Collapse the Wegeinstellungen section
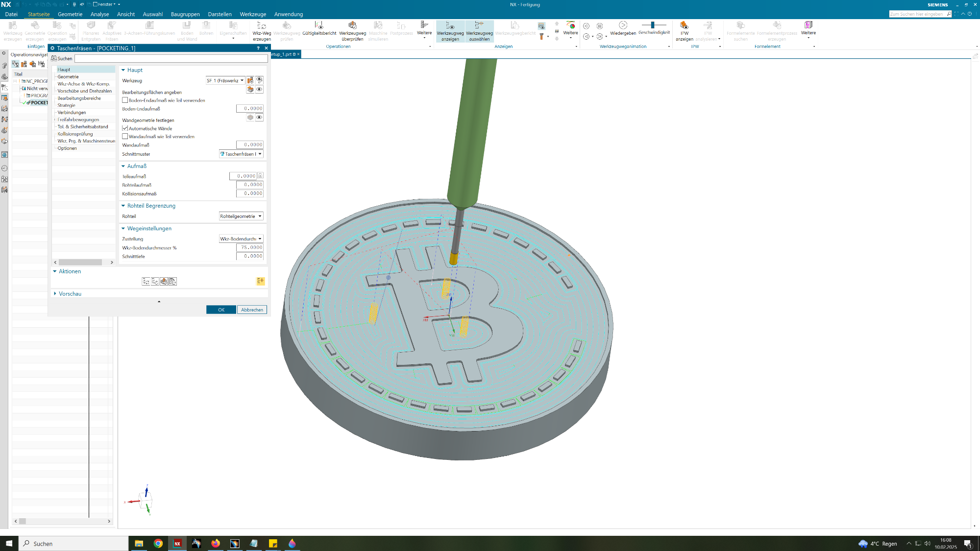Viewport: 980px width, 551px height. 123,228
